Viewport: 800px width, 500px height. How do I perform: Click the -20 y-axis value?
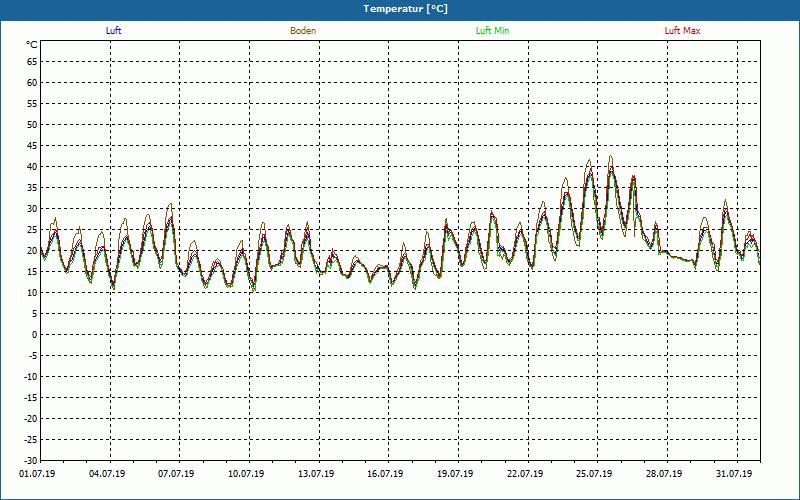31,418
